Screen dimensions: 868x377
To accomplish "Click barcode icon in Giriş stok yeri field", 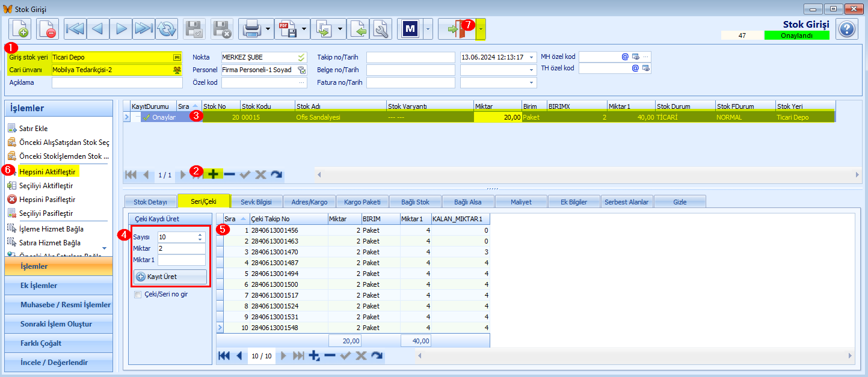I will 177,57.
